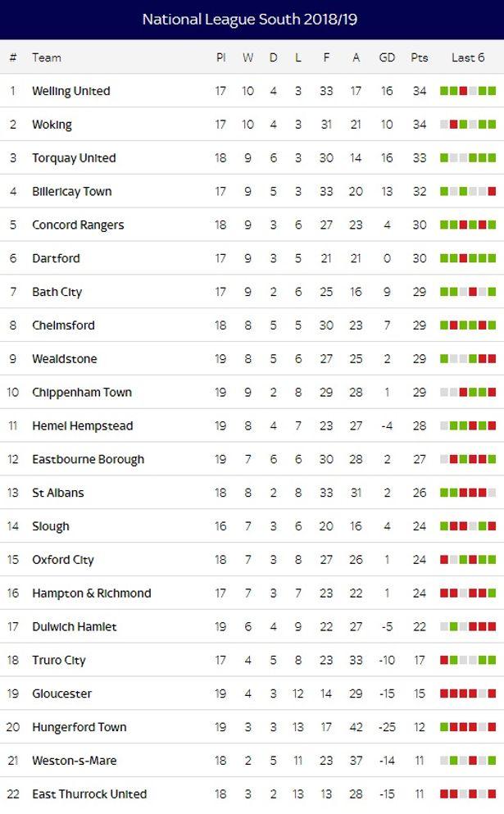The height and width of the screenshot is (814, 504).
Task: Select the Last 6 column header
Action: (x=468, y=57)
